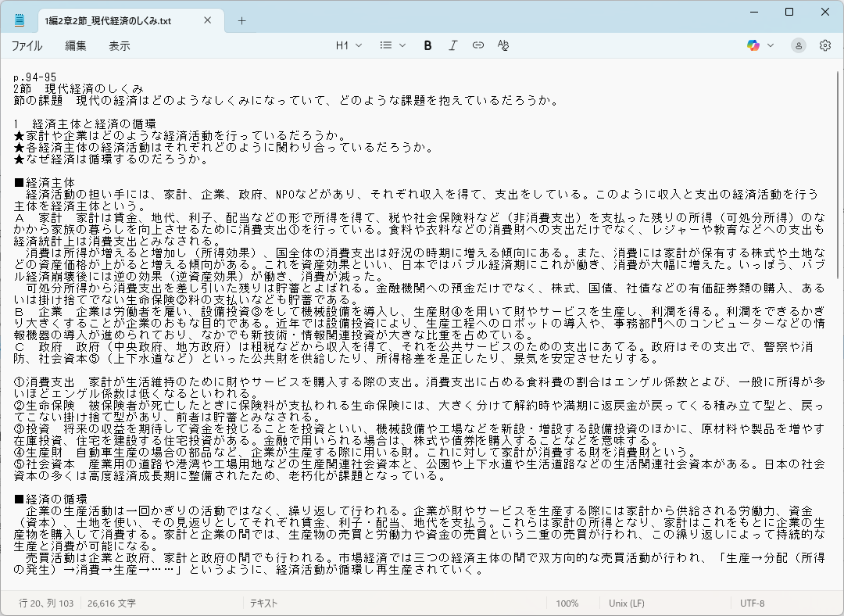Screen dimensions: 844x616
Task: Toggle italic formatting
Action: pos(452,45)
